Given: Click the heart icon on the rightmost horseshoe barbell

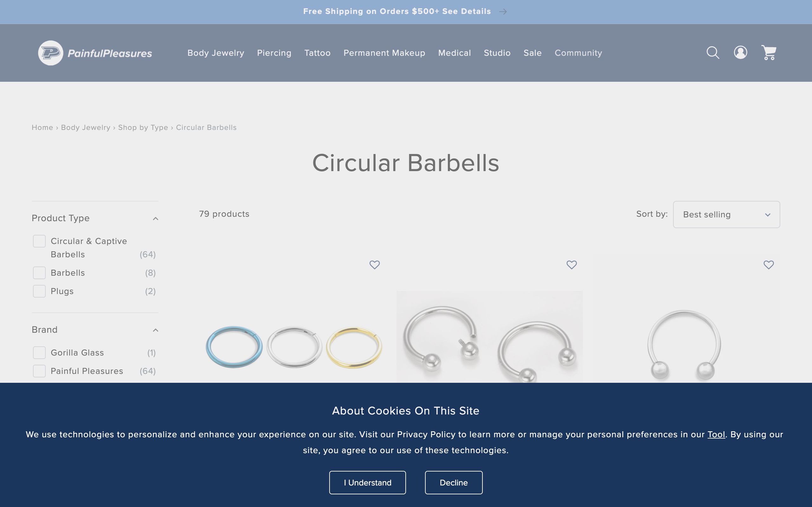Looking at the screenshot, I should click(769, 265).
